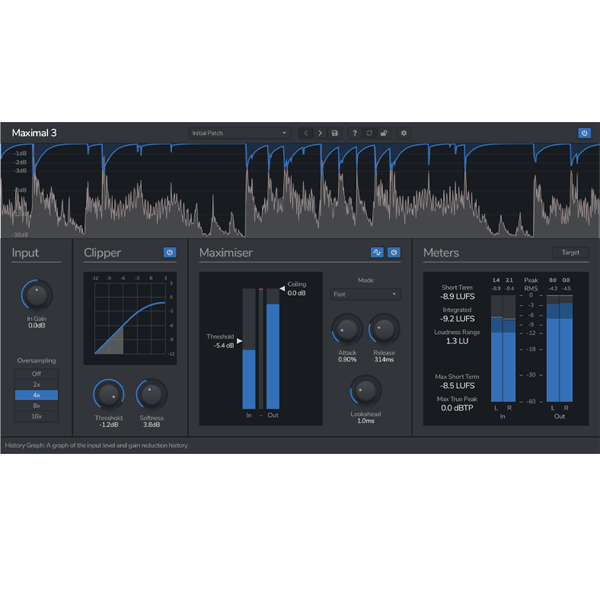The image size is (600, 600).
Task: Click the refresh/reset arrows icon
Action: pyautogui.click(x=369, y=133)
